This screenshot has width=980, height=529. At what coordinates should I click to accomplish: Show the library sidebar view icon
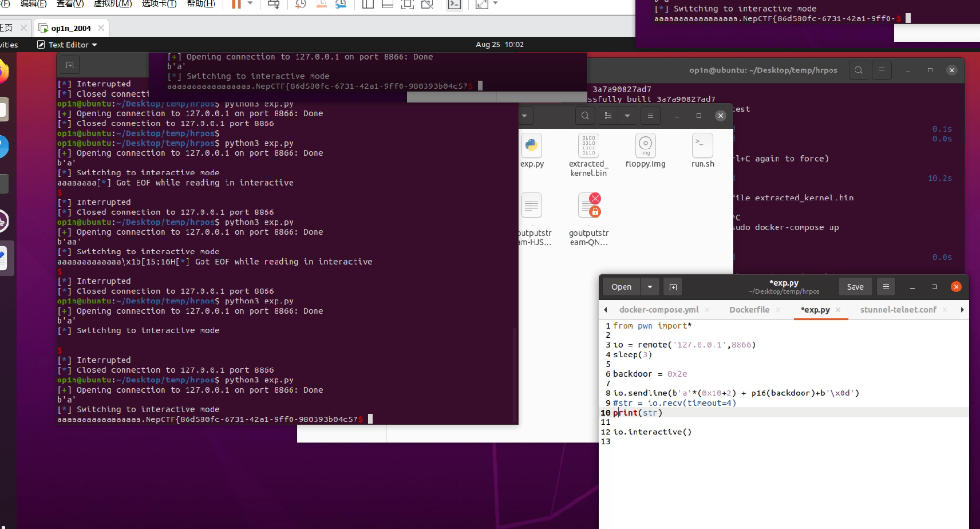click(367, 4)
